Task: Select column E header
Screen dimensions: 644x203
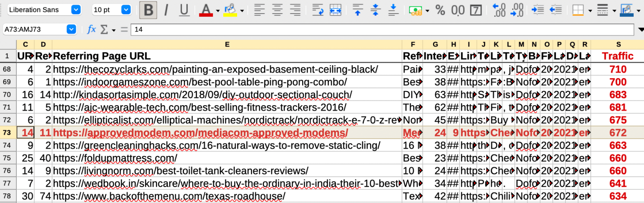Action: point(227,45)
